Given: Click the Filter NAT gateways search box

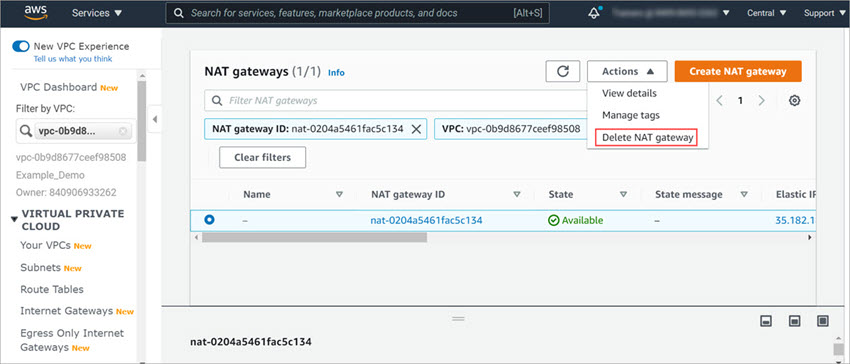Looking at the screenshot, I should (x=396, y=100).
